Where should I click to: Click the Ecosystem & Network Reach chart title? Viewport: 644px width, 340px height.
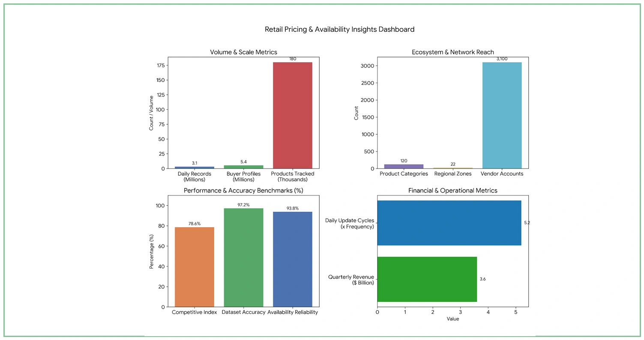[x=452, y=52]
